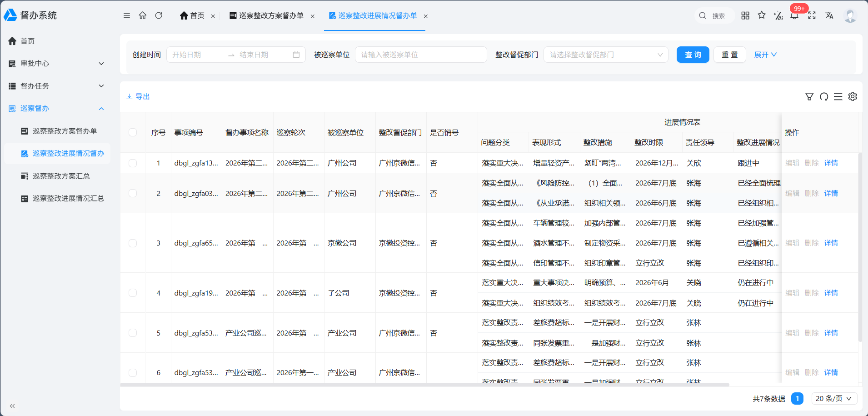Expand the 审批中心 sidebar menu
This screenshot has height=416, width=868.
pyautogui.click(x=56, y=63)
